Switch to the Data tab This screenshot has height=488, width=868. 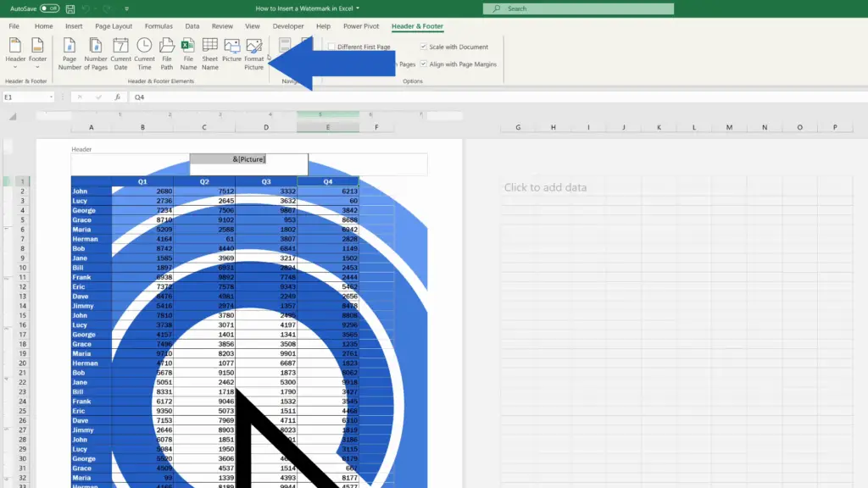[x=192, y=26]
